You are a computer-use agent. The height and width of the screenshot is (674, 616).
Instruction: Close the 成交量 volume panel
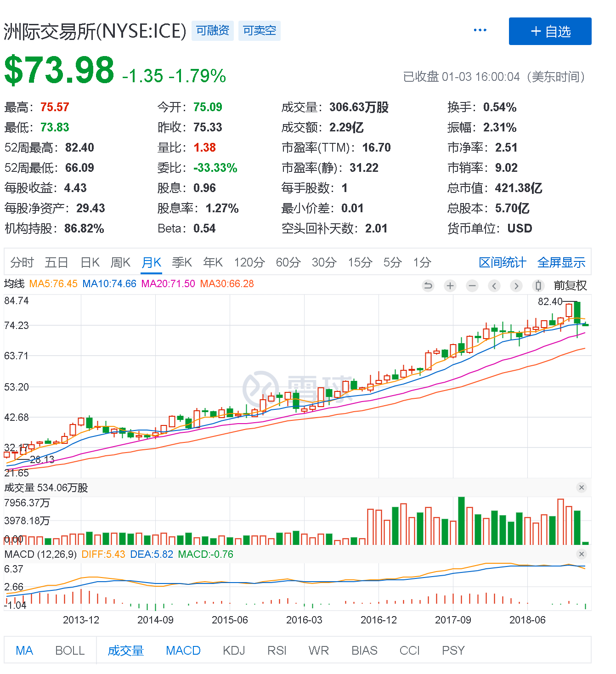[x=582, y=487]
